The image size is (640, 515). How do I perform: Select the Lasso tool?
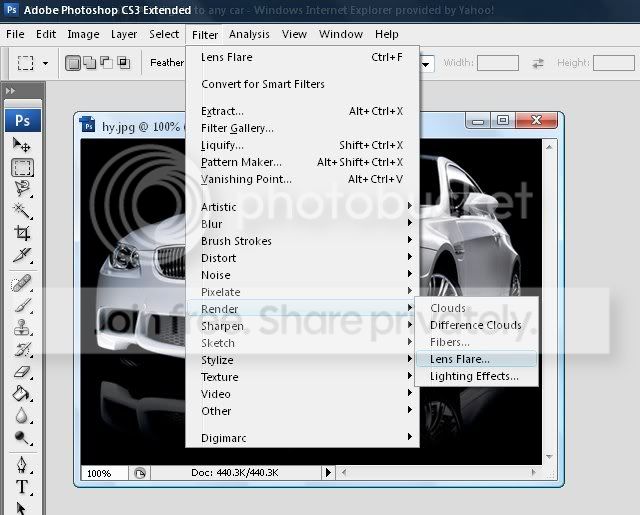point(22,189)
